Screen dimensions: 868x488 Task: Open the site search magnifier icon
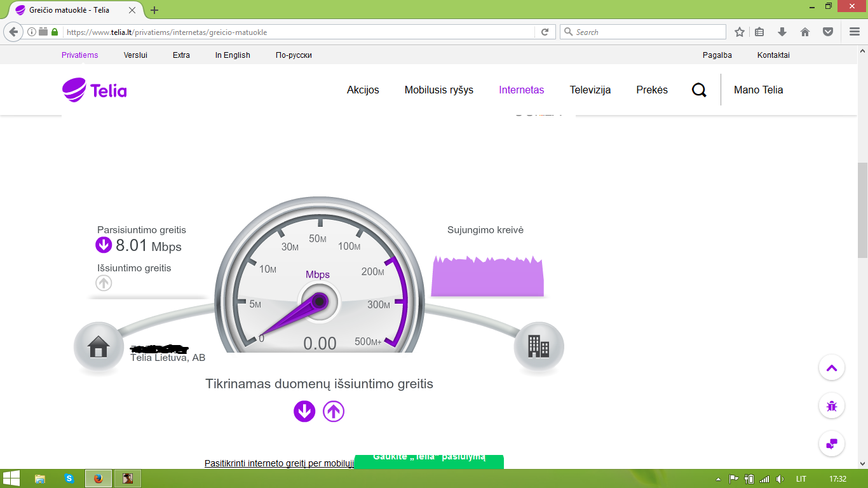tap(699, 90)
